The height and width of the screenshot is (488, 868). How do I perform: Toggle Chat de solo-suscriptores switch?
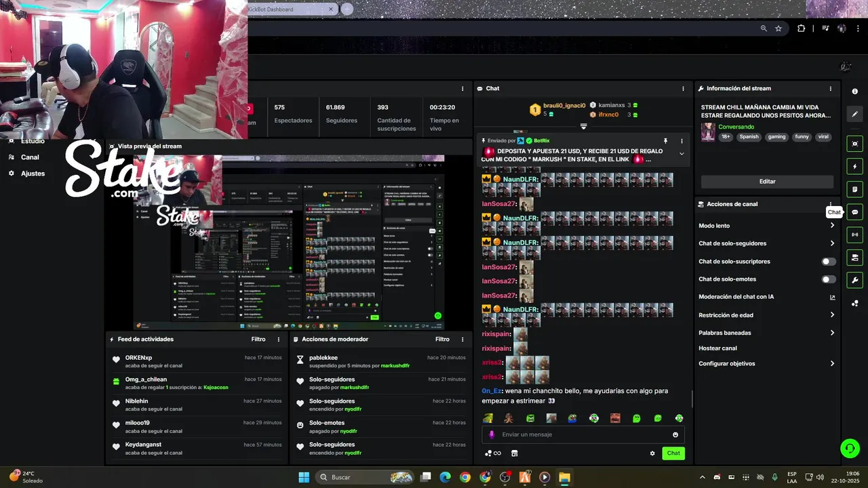[829, 262]
